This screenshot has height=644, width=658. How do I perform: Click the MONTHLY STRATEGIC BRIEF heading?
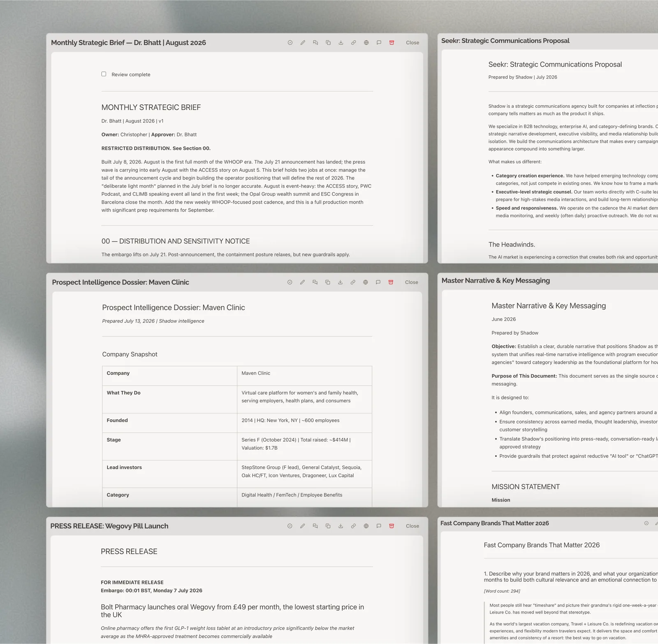pos(151,107)
